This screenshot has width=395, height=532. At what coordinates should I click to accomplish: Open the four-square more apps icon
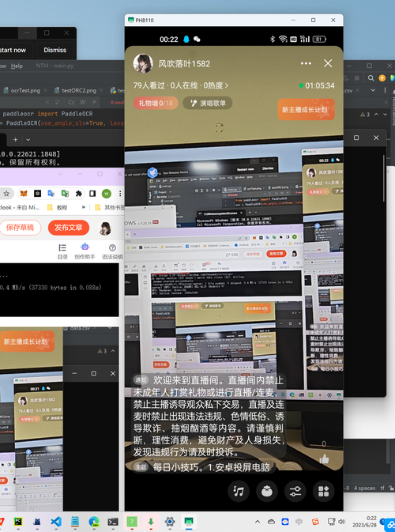click(x=323, y=491)
